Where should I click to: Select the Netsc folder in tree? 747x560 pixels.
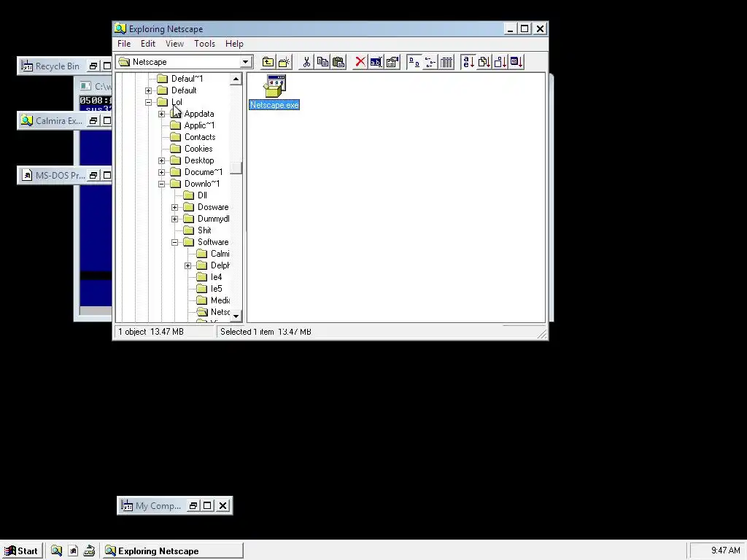pyautogui.click(x=220, y=312)
